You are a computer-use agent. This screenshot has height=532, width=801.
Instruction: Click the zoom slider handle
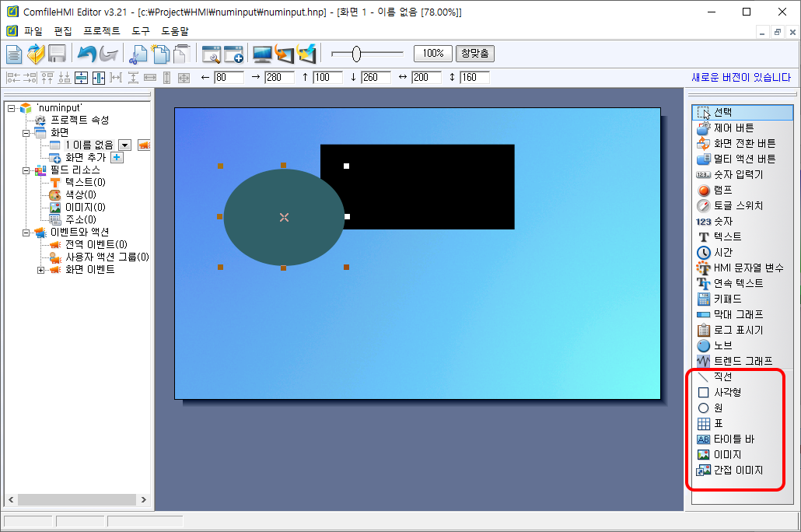(356, 54)
